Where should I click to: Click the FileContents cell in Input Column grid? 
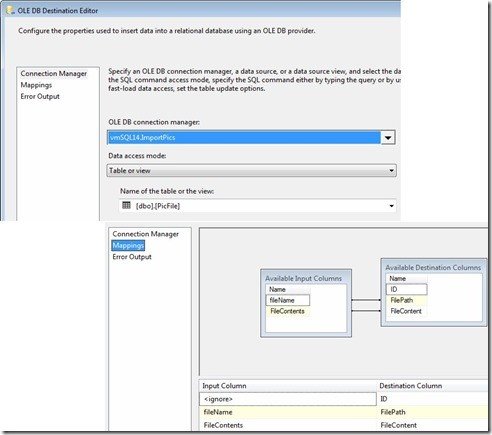point(288,425)
